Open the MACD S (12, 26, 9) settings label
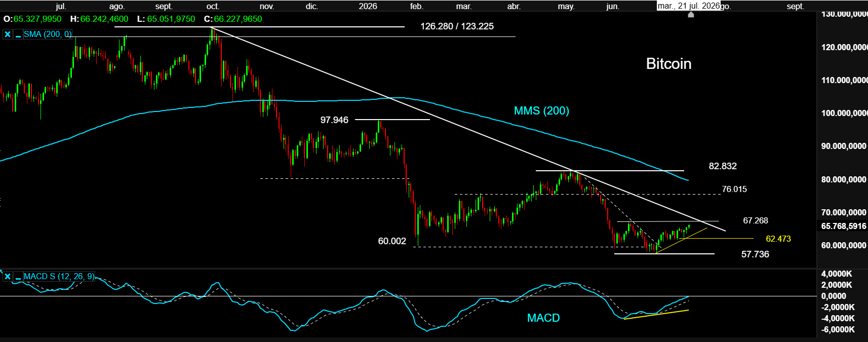 point(59,277)
